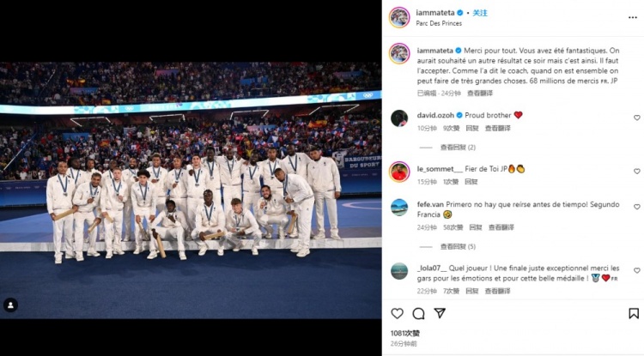View the 1081 likes list
The height and width of the screenshot is (356, 644).
coord(405,334)
